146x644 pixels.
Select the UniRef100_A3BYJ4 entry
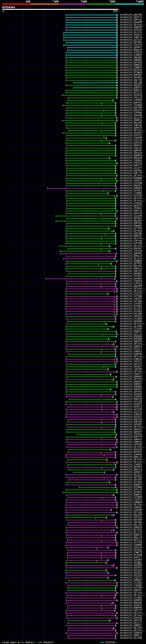pyautogui.click(x=131, y=37)
